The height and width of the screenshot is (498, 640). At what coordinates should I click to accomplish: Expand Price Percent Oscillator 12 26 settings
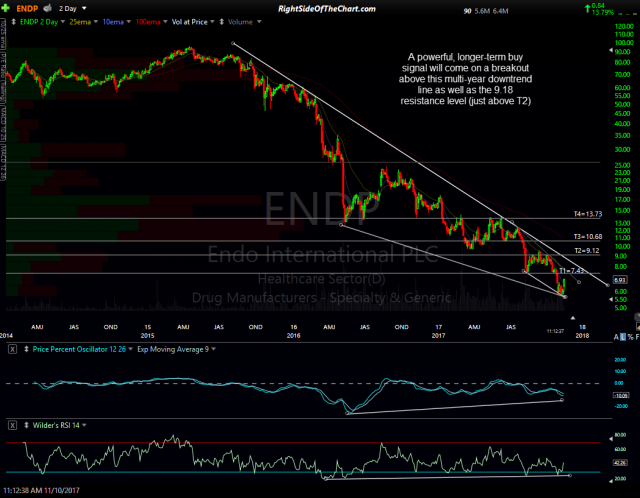click(131, 349)
